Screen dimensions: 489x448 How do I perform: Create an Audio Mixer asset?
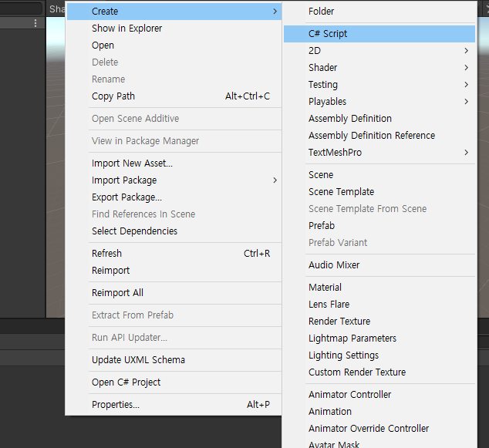click(x=379, y=265)
